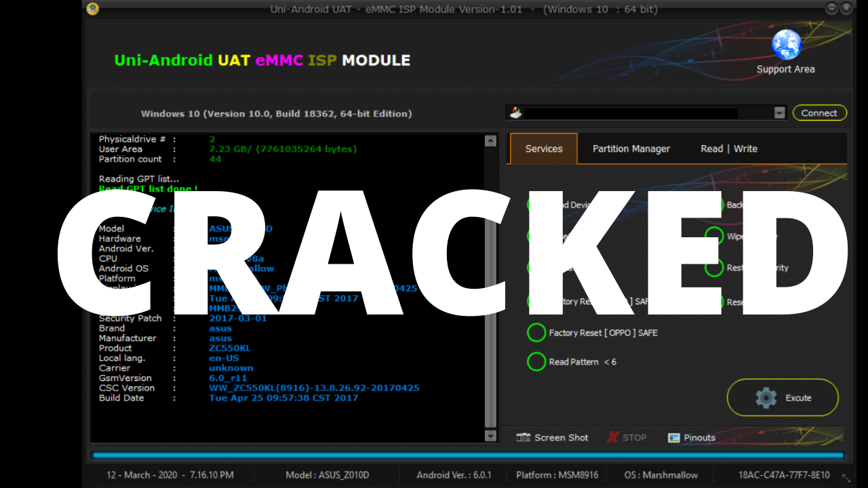Click the blue progress bar
This screenshot has height=488, width=868.
point(468,455)
